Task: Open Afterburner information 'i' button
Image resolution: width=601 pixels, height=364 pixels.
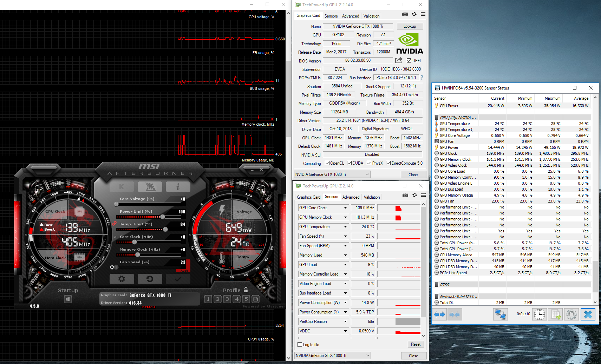Action: coord(178,187)
